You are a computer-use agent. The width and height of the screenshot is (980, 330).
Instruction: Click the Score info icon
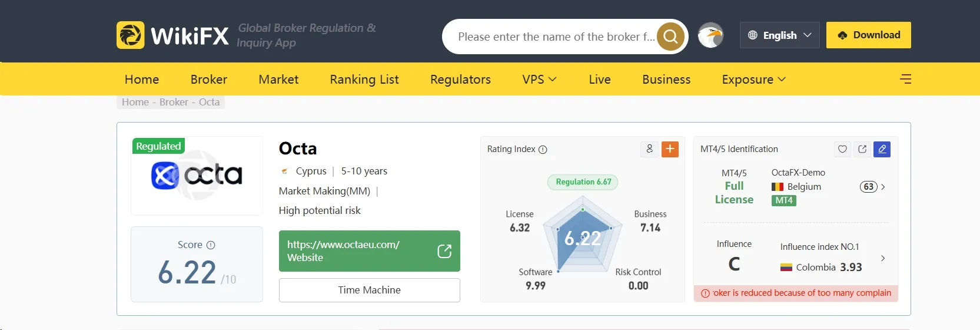[x=211, y=245]
